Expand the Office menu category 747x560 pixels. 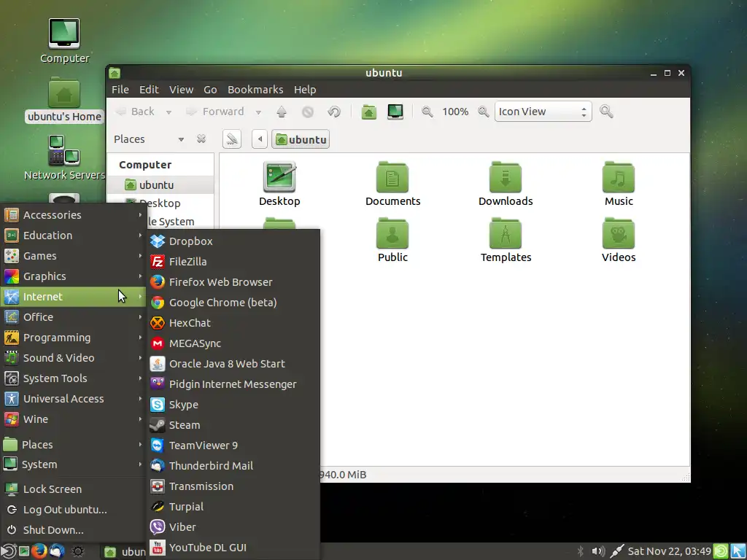pyautogui.click(x=74, y=317)
